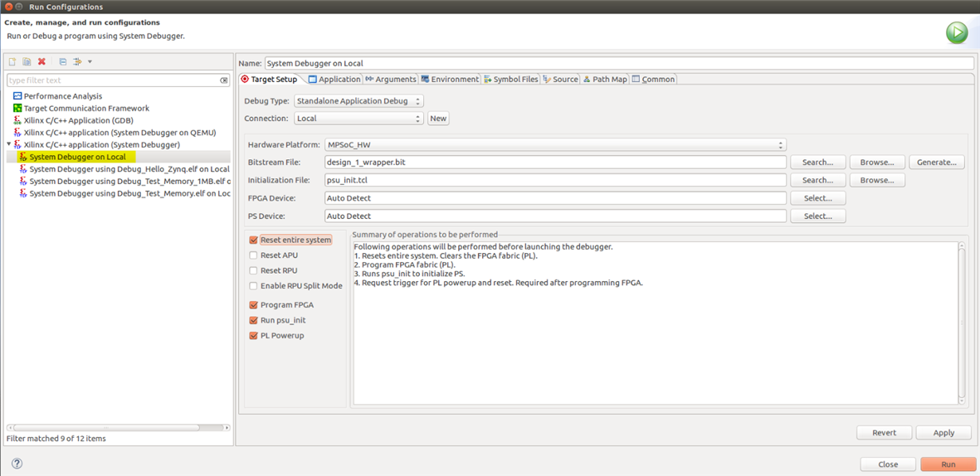The height and width of the screenshot is (476, 980).
Task: Click the Performance Analysis icon
Action: coord(17,96)
